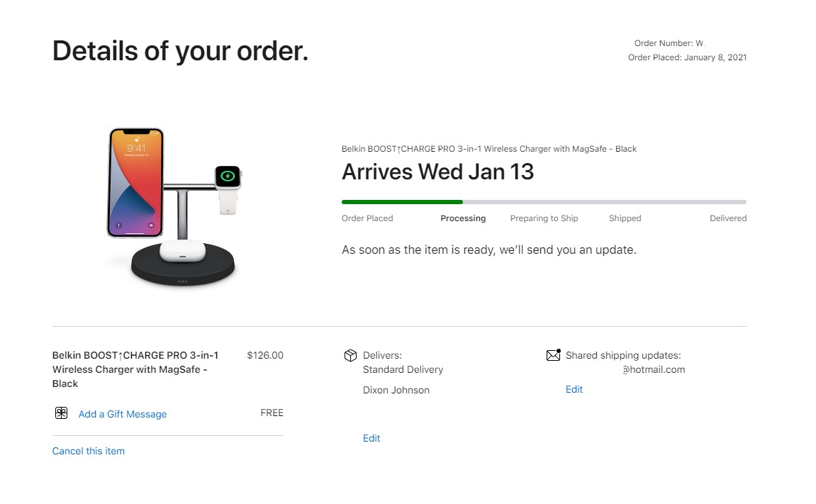Screen dimensions: 816x504
Task: Select the Delivered progress step
Action: (728, 218)
